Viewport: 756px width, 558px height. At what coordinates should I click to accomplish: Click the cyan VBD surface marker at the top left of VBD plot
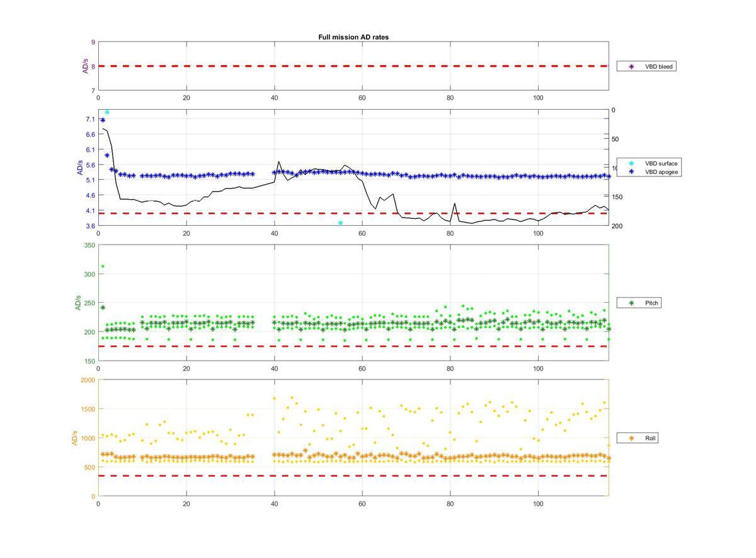pos(106,112)
